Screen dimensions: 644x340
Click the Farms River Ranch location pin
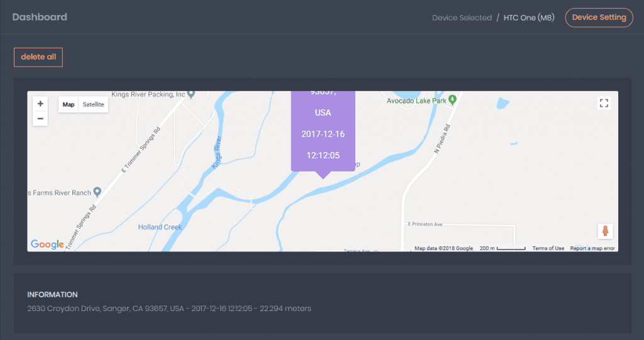[x=97, y=192]
